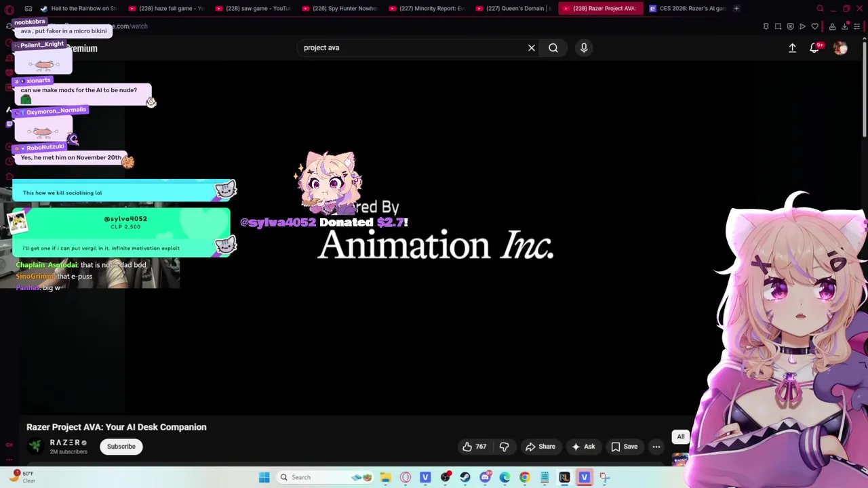Viewport: 868px width, 488px height.
Task: Save the video to a playlist
Action: (x=624, y=447)
